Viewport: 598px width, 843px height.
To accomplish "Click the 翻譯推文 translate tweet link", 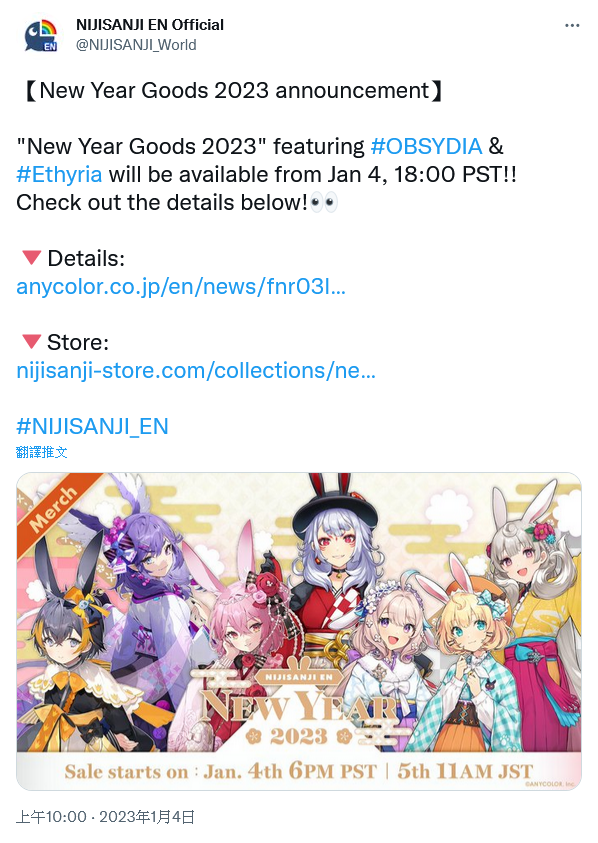I will point(41,452).
